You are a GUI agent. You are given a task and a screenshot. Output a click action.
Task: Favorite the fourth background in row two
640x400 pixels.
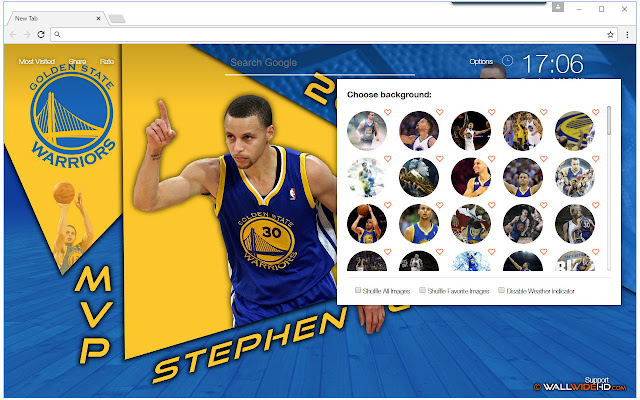(x=544, y=158)
